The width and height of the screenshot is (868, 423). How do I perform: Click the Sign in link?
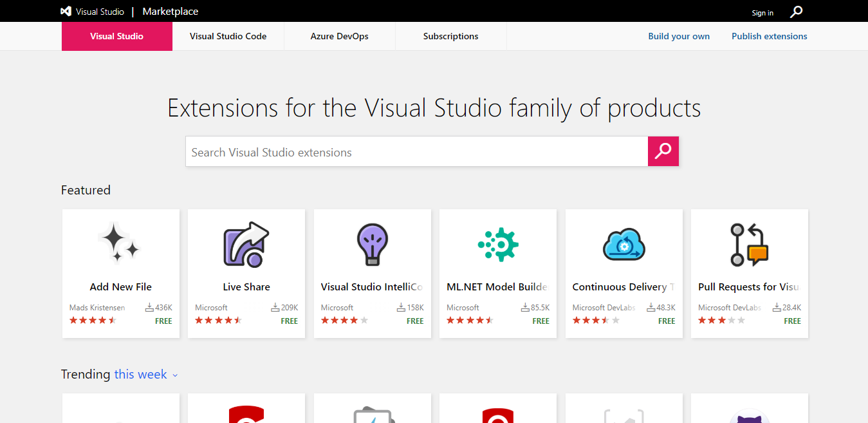tap(762, 13)
